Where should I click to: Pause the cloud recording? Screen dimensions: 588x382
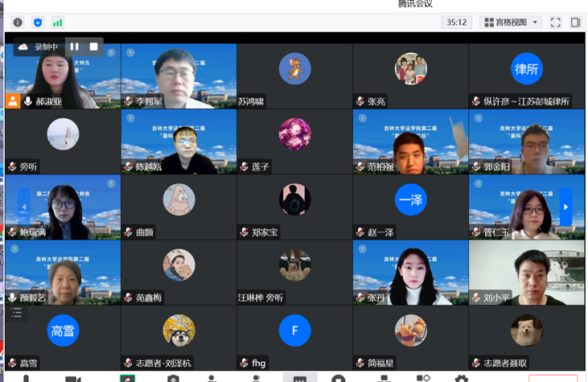pyautogui.click(x=74, y=47)
